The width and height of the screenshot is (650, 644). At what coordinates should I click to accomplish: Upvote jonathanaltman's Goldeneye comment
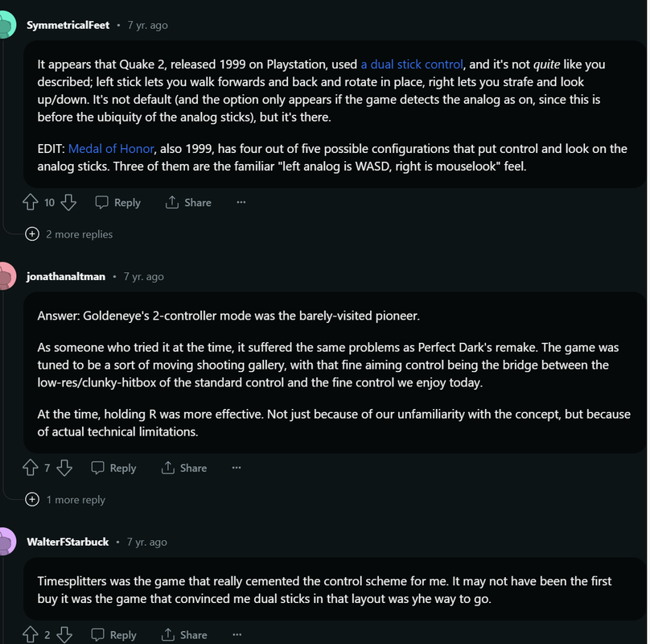[31, 468]
